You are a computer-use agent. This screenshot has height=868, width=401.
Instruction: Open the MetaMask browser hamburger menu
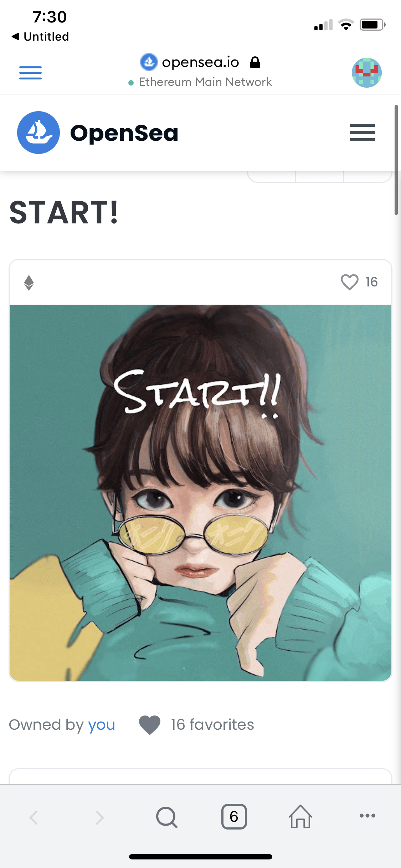coord(30,73)
